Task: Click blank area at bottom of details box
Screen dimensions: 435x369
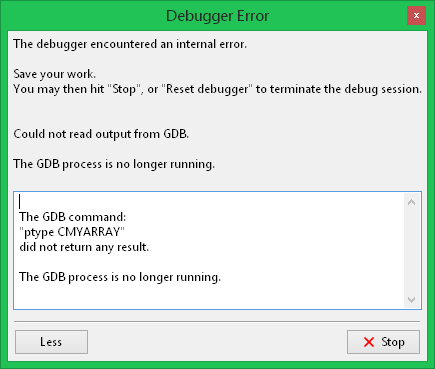Action: (210, 297)
